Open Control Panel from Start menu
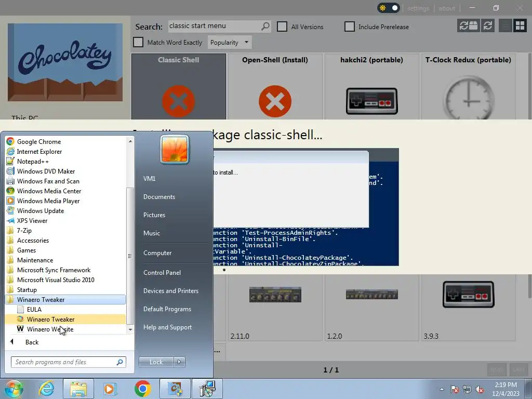The width and height of the screenshot is (532, 399). [x=162, y=272]
